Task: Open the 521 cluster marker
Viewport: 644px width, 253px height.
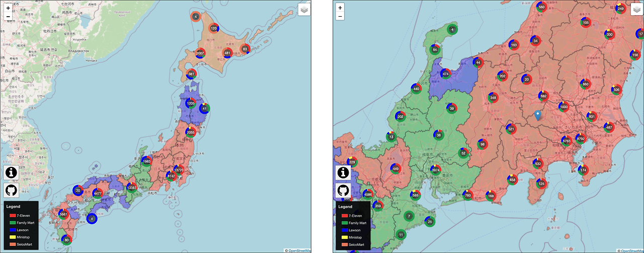Action: pyautogui.click(x=512, y=129)
